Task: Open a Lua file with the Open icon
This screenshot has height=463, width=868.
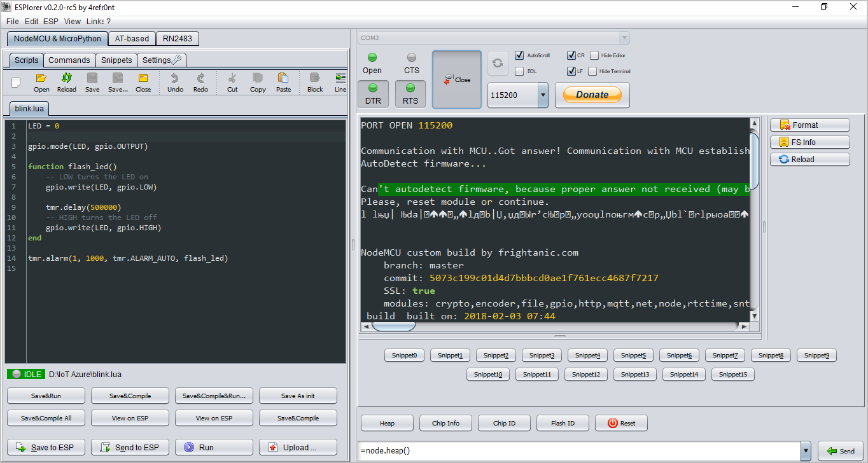Action: tap(41, 81)
